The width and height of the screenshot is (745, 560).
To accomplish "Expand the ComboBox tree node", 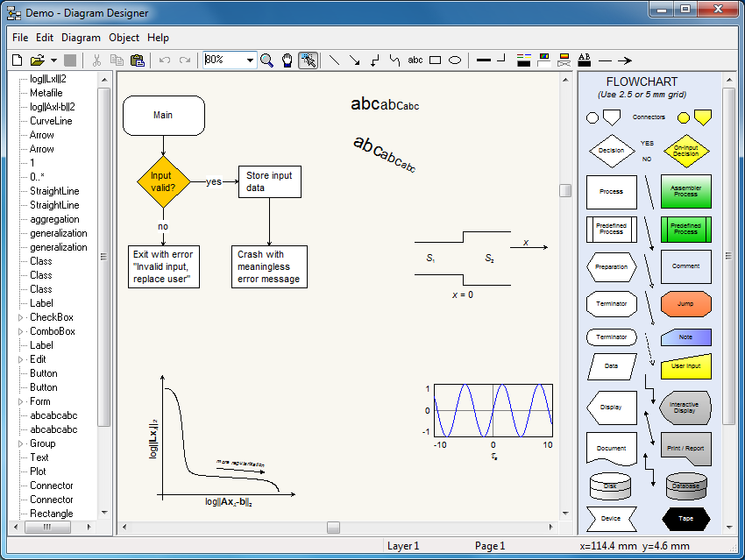I will (20, 331).
